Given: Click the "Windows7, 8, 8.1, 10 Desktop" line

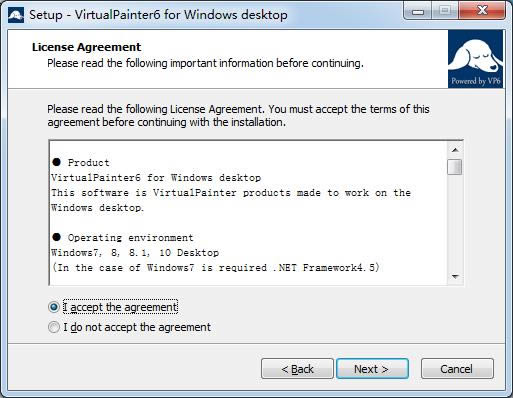Looking at the screenshot, I should (x=135, y=253).
